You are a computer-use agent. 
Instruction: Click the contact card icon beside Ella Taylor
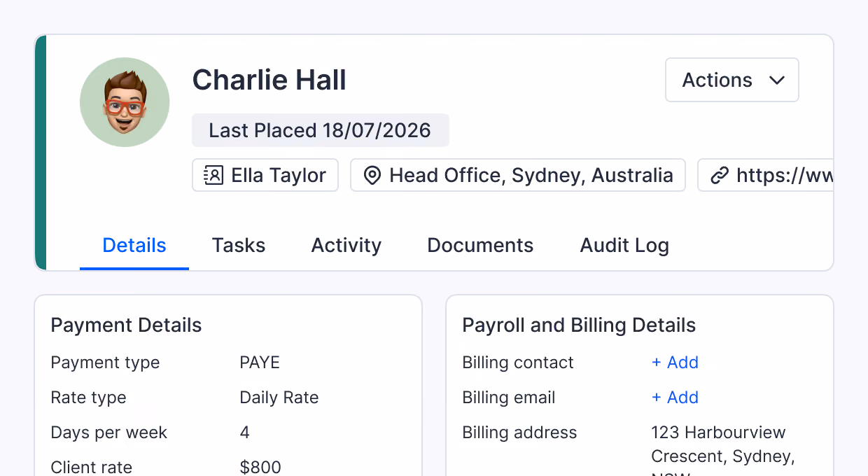point(213,175)
